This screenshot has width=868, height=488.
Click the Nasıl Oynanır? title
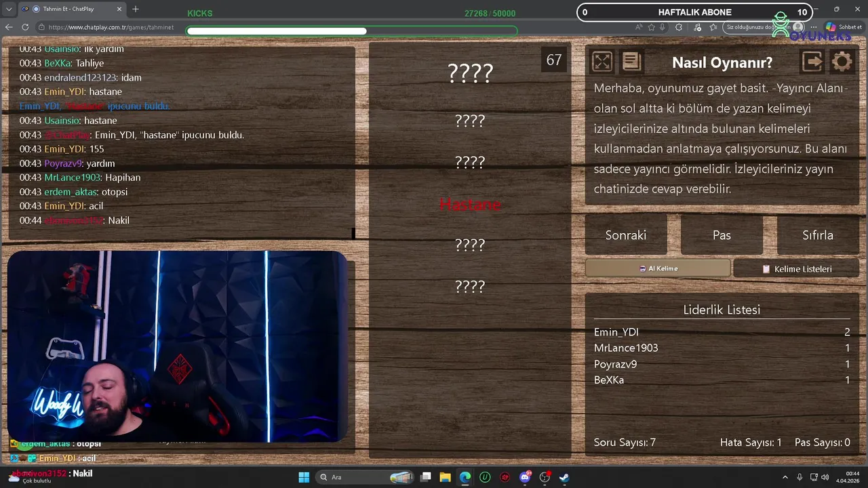tap(722, 62)
